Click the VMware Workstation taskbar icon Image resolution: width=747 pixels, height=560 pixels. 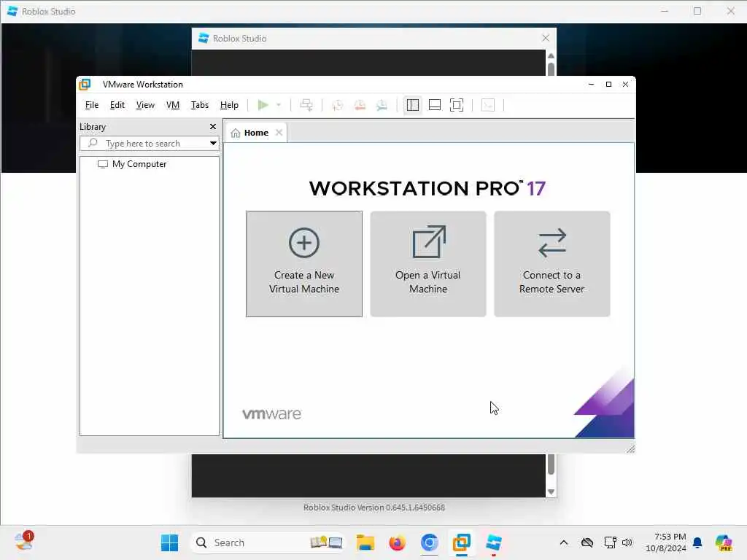pos(461,542)
